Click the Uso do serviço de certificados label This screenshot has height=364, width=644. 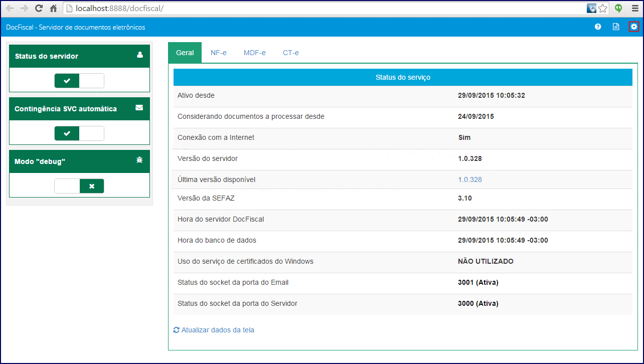[246, 261]
